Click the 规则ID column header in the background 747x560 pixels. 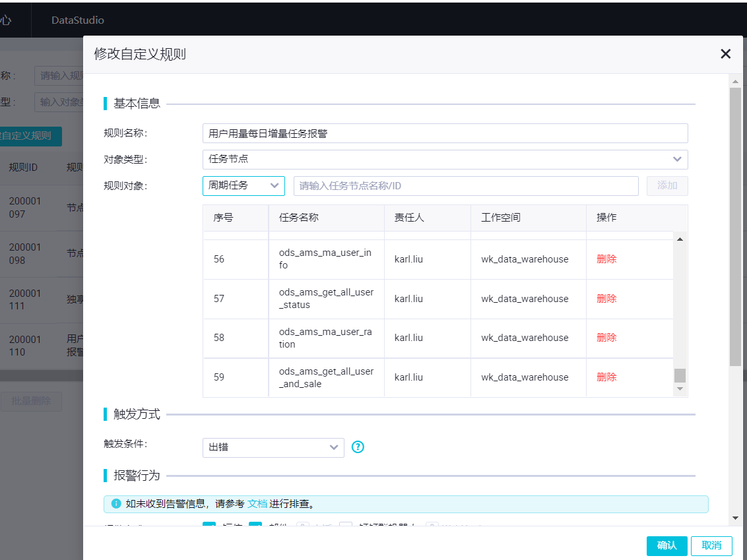[23, 168]
